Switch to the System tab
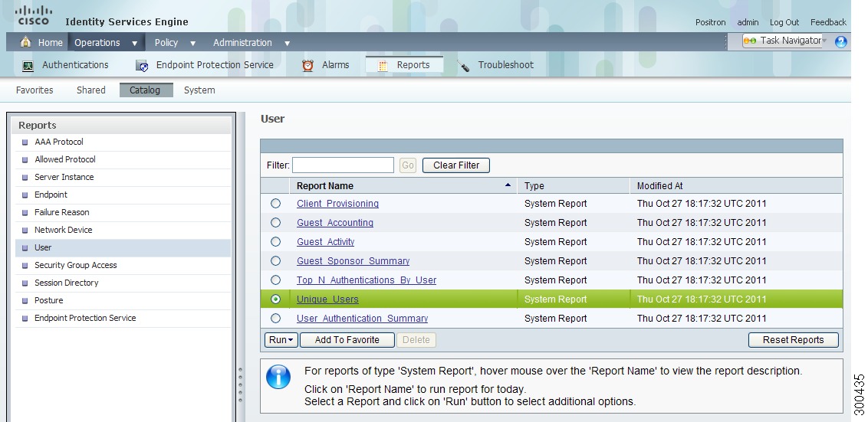The image size is (868, 422). click(x=199, y=90)
